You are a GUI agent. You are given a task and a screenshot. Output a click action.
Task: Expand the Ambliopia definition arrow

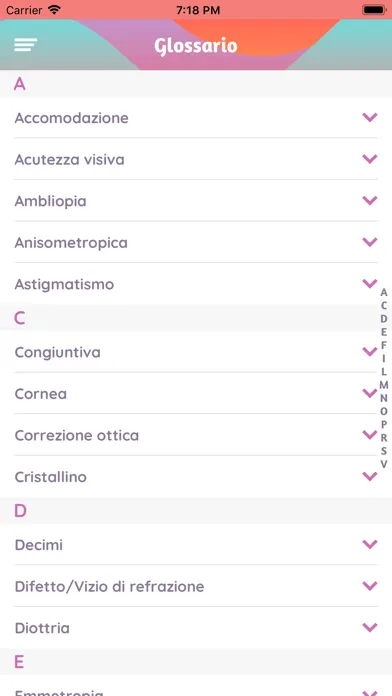[x=369, y=201]
